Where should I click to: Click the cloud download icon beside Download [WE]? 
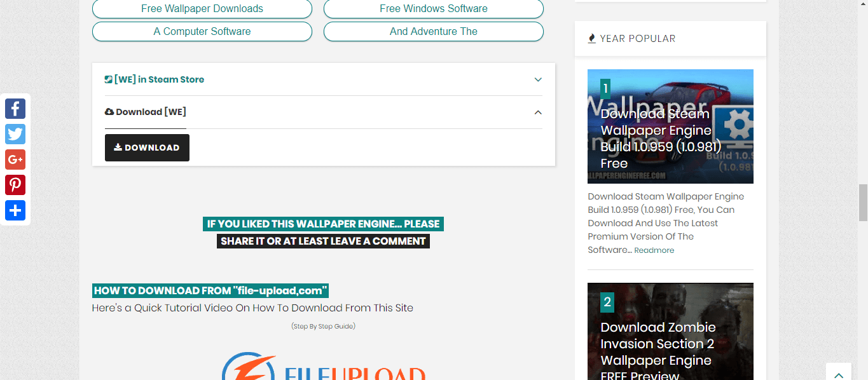pyautogui.click(x=109, y=112)
